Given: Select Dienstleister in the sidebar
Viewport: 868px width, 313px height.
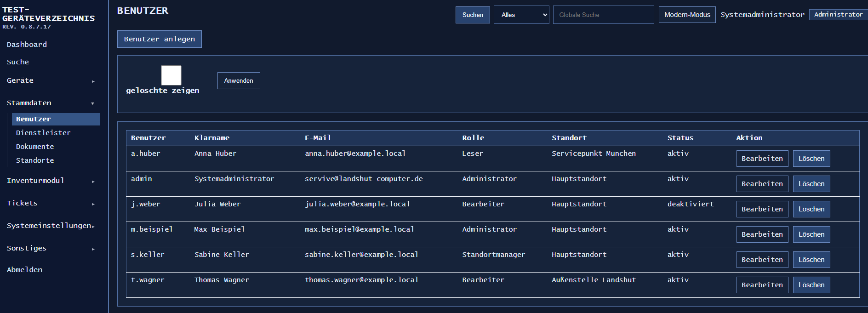Looking at the screenshot, I should [x=43, y=133].
